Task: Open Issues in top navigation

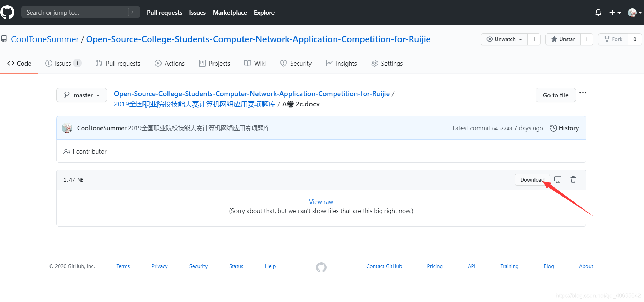Action: point(197,13)
